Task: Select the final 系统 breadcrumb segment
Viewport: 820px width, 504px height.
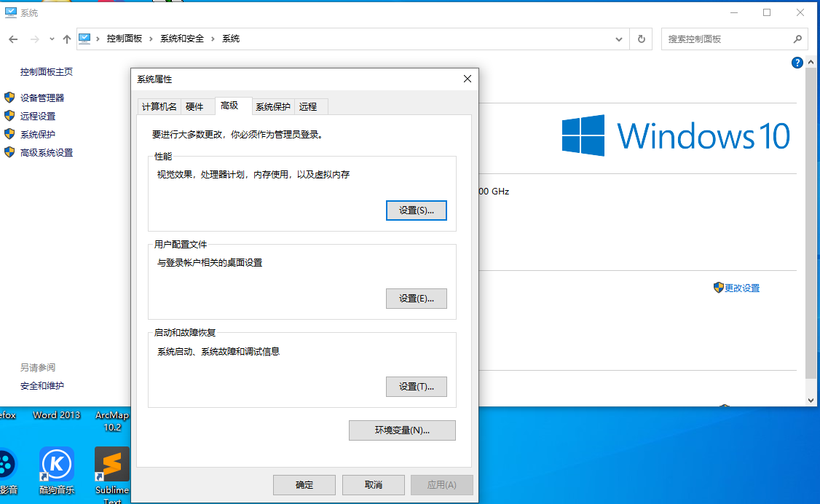Action: pos(231,39)
